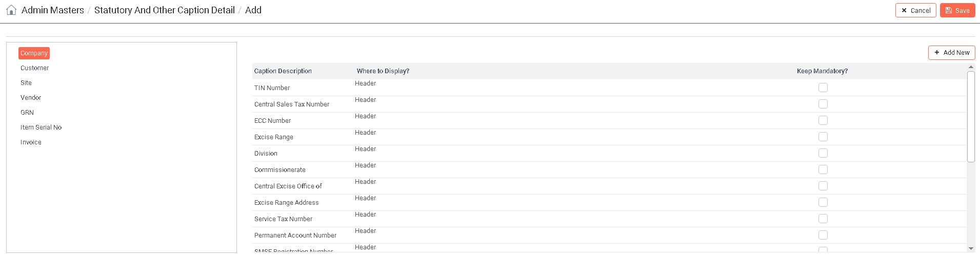Click the scroll down arrow of table
Image resolution: width=980 pixels, height=256 pixels.
click(970, 249)
